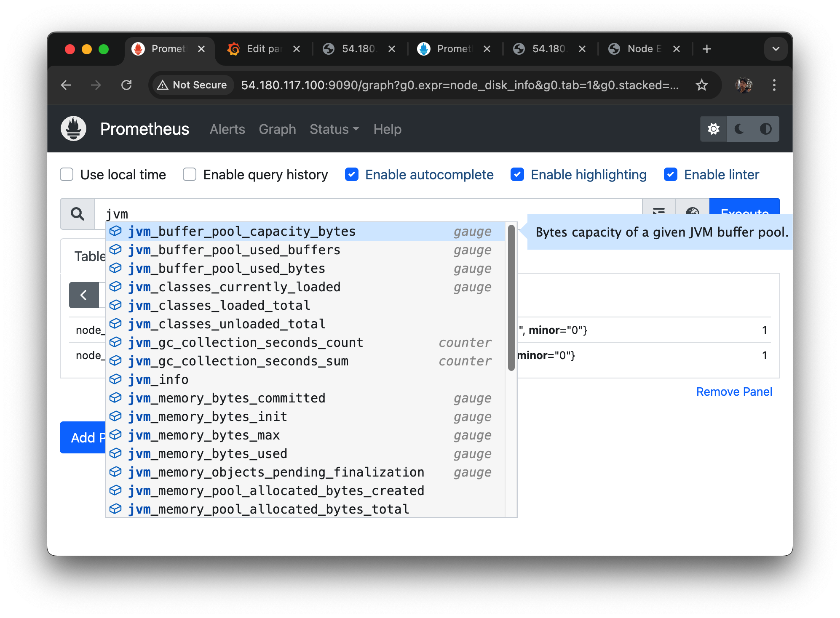Uncheck Enable linter
The image size is (840, 618).
coord(670,174)
